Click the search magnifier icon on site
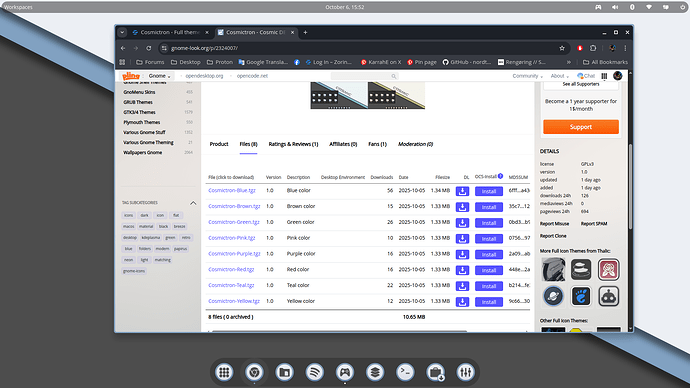 (x=394, y=76)
